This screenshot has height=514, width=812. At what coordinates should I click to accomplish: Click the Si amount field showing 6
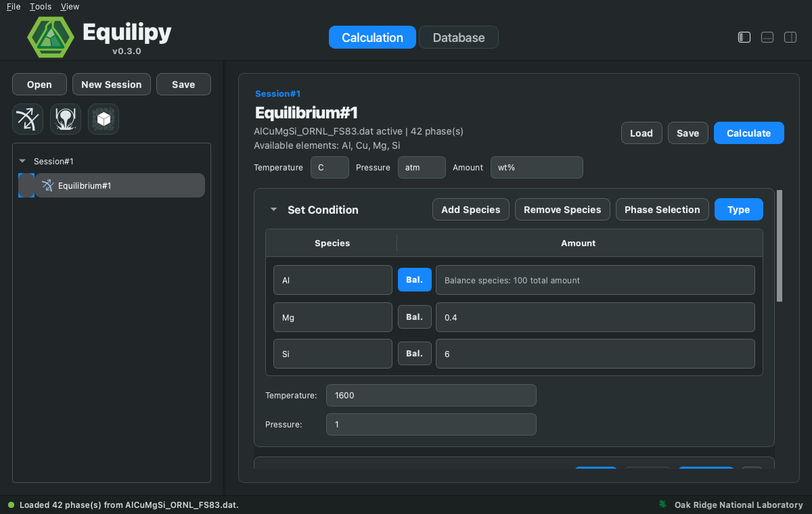(x=595, y=353)
